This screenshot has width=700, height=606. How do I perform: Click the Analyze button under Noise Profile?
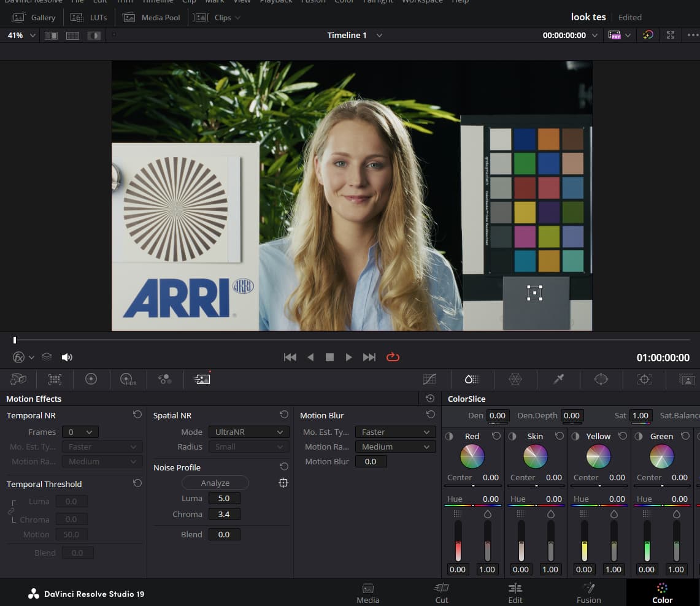pyautogui.click(x=215, y=483)
